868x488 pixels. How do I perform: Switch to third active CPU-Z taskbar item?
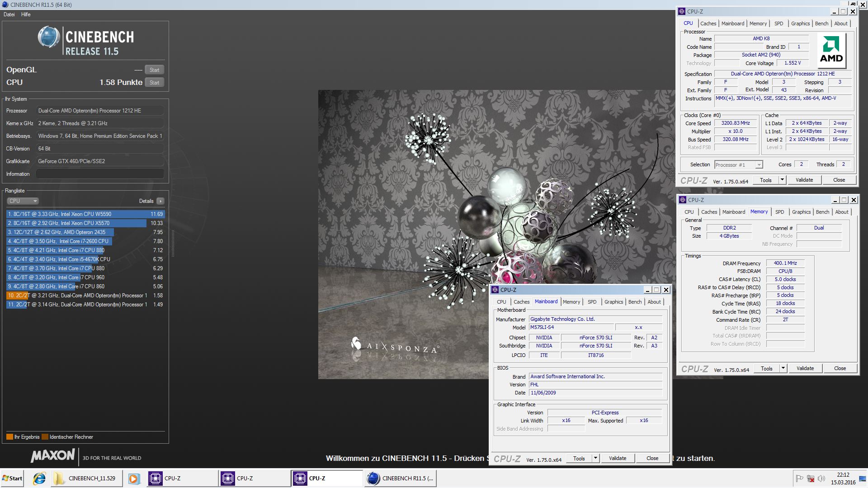coord(327,479)
